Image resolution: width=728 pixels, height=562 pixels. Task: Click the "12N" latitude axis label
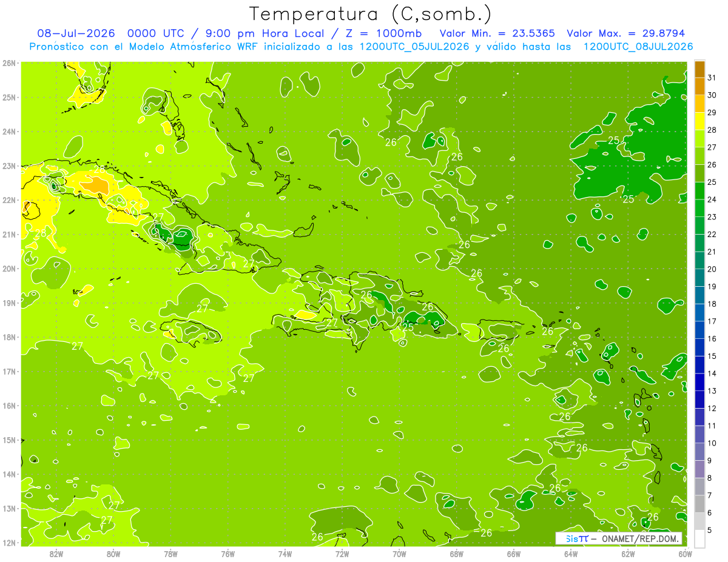9,543
